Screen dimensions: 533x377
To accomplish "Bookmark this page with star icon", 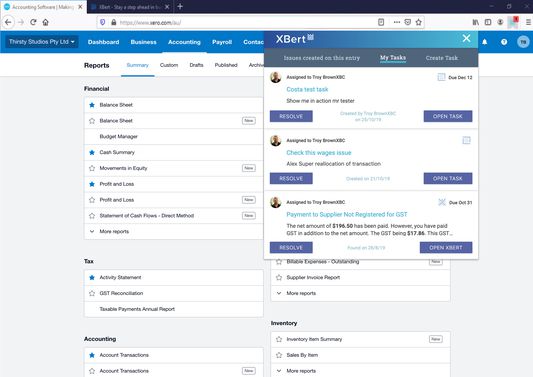I will pyautogui.click(x=418, y=22).
